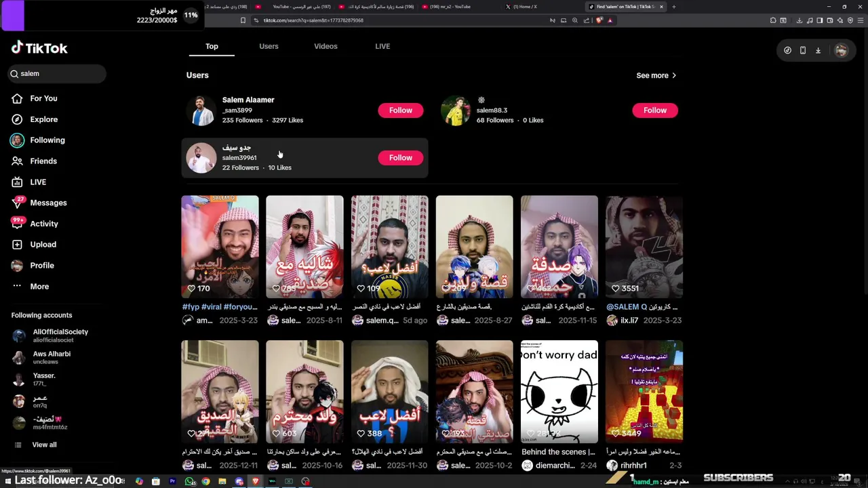Click the share page icon in address bar
868x488 pixels.
(587, 20)
